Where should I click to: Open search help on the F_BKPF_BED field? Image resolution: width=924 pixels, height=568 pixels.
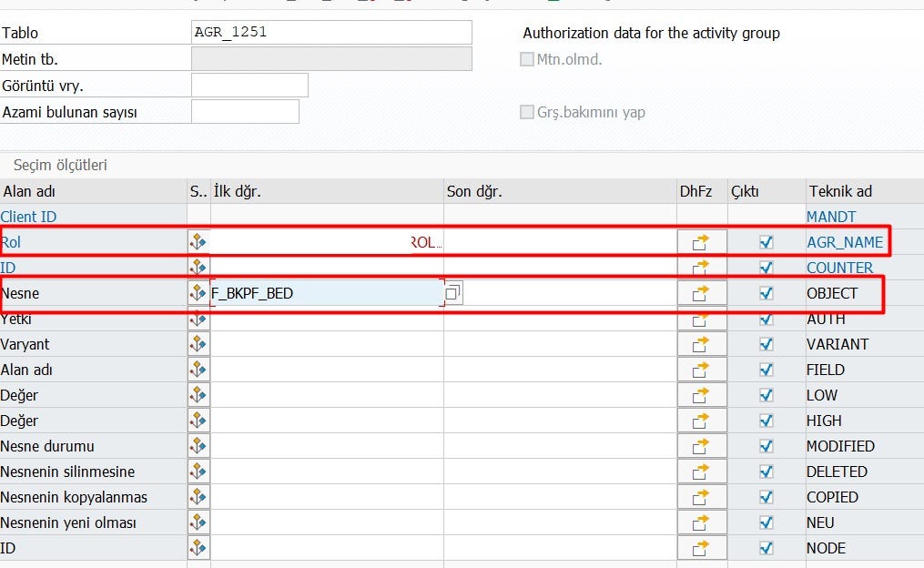(452, 291)
